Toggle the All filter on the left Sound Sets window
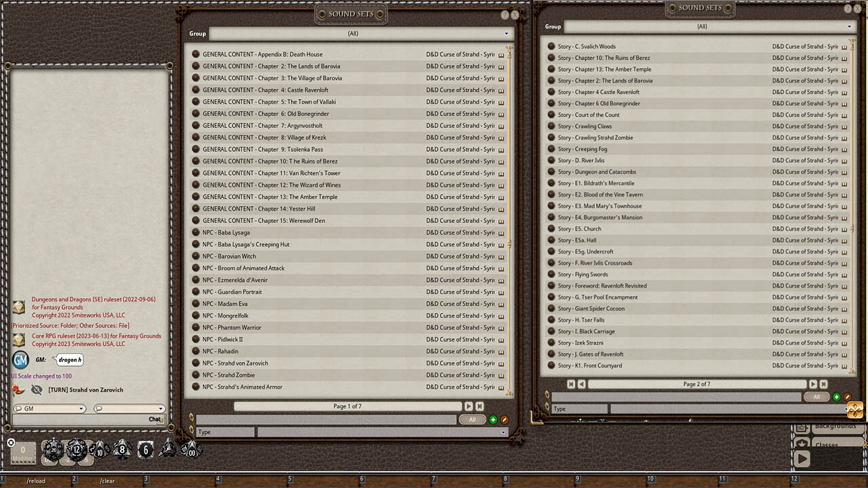Viewport: 868px width, 488px height. point(472,420)
